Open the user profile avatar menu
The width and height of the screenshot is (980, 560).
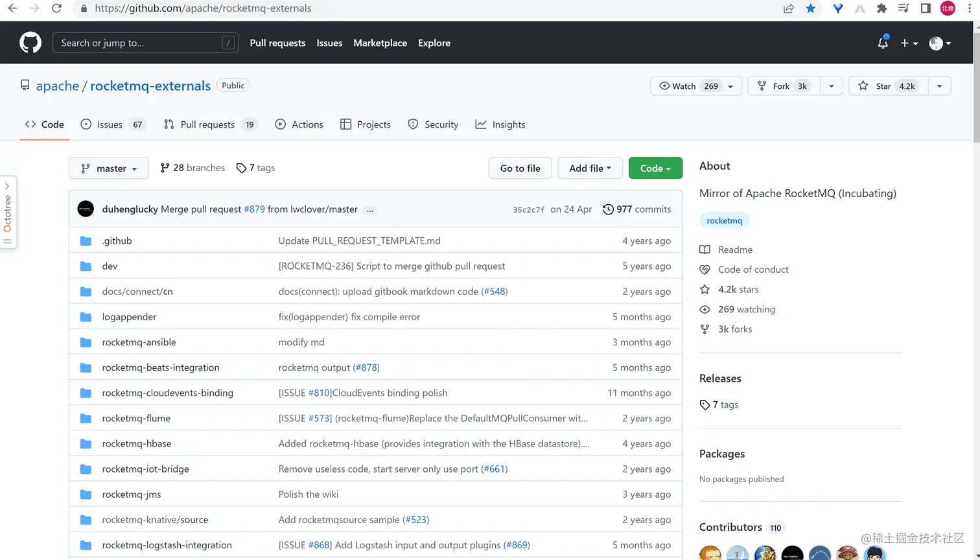pyautogui.click(x=940, y=43)
